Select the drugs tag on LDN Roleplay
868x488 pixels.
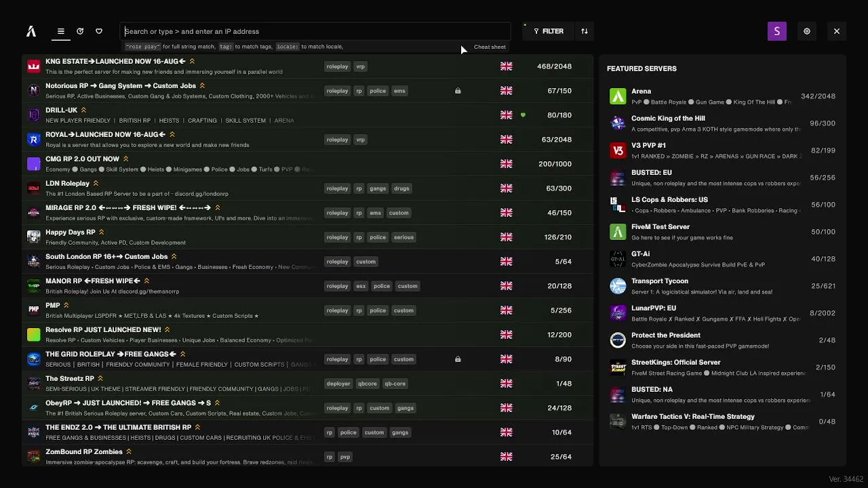pyautogui.click(x=401, y=188)
